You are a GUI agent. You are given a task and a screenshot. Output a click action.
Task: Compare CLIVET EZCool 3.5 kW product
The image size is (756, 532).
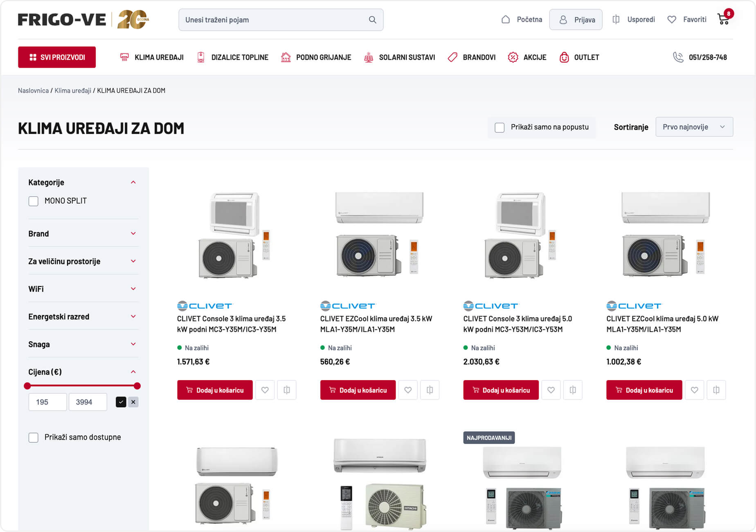(x=430, y=390)
